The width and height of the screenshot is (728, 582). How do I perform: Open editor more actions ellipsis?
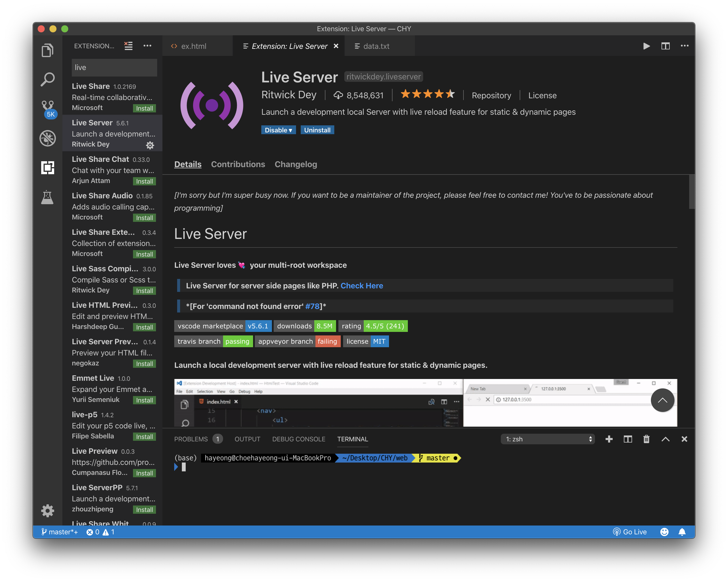click(x=684, y=46)
